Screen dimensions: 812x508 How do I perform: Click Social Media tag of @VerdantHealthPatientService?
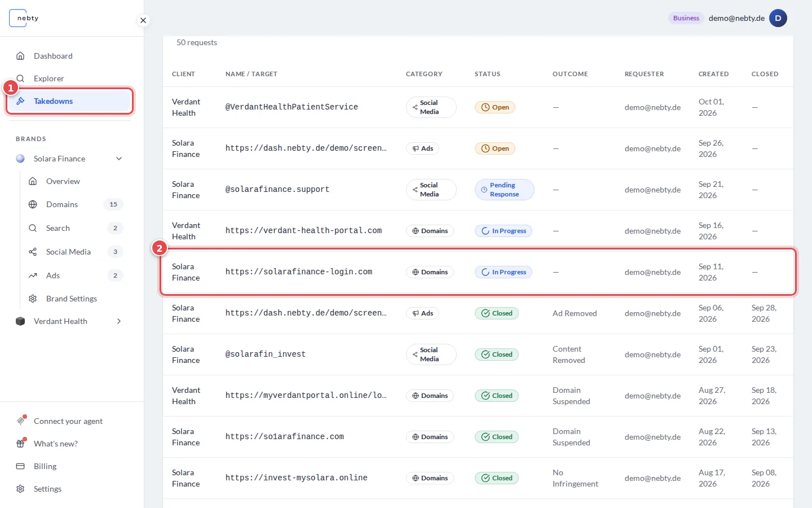431,107
